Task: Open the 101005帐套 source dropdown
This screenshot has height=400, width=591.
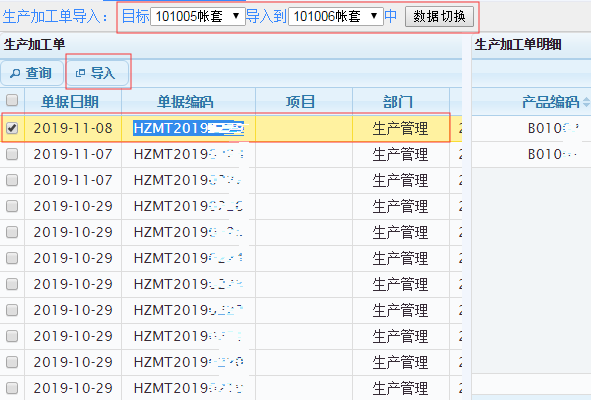Action: pos(198,16)
